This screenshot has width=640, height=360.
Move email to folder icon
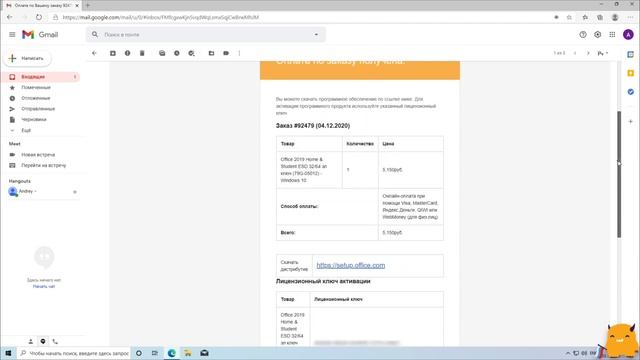211,53
